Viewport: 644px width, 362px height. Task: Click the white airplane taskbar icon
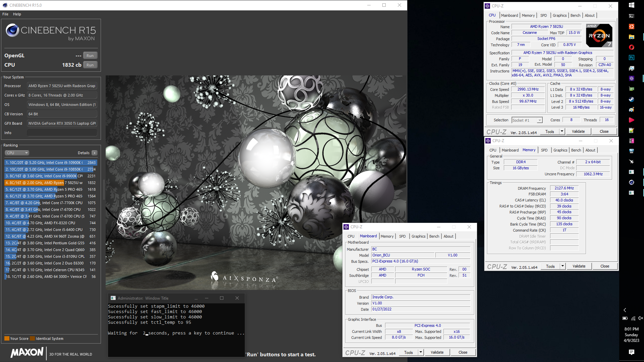[x=631, y=162]
